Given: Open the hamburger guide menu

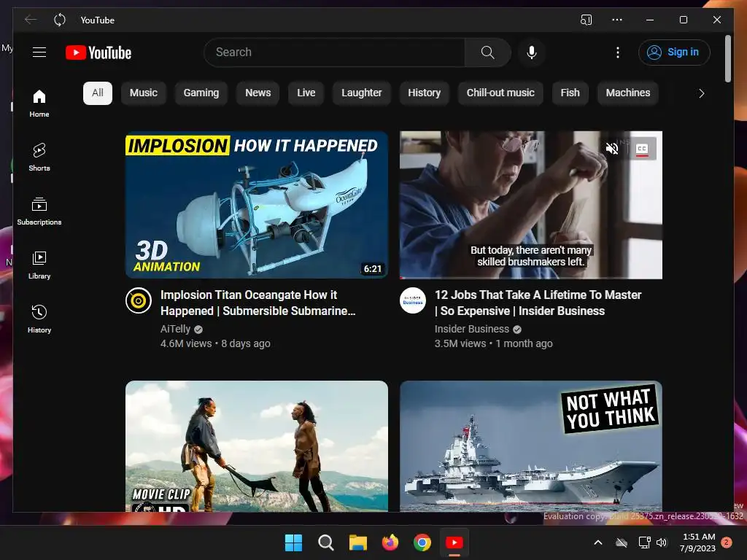Looking at the screenshot, I should click(39, 52).
